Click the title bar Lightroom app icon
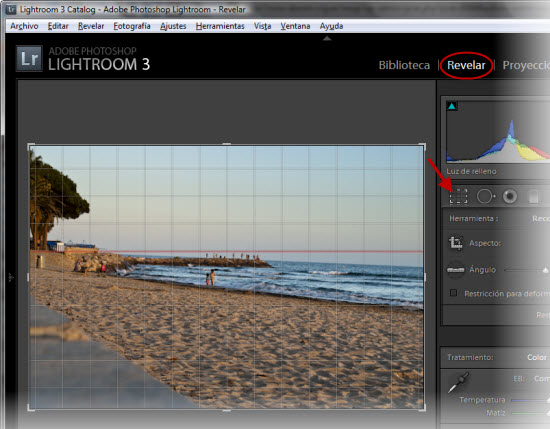550x429 pixels. pos(11,9)
